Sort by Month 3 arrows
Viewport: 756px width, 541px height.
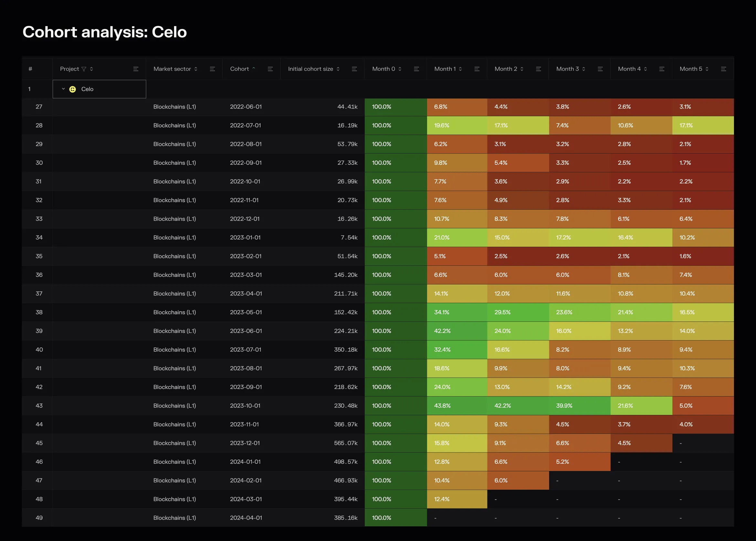(x=583, y=69)
